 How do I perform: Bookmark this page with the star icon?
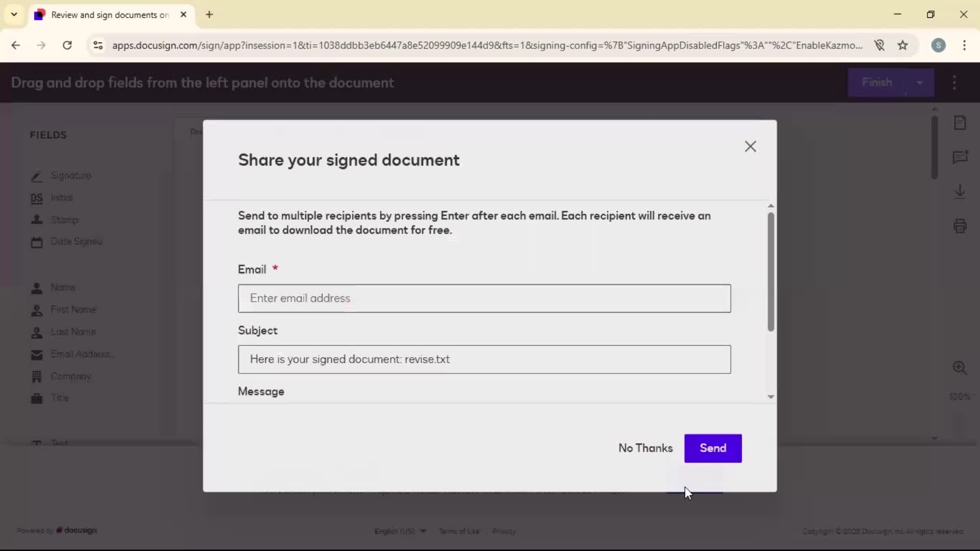coord(903,45)
